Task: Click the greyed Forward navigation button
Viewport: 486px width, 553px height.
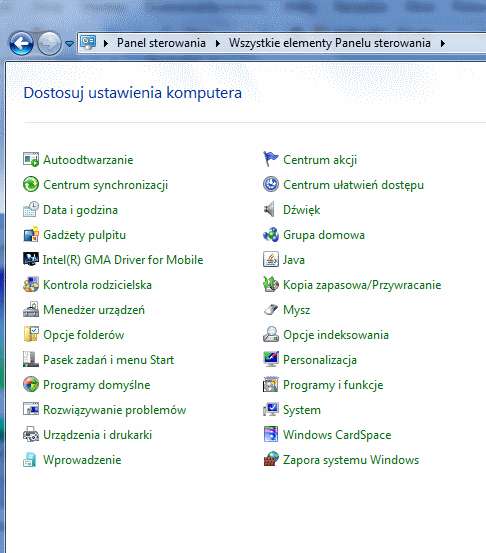Action: click(49, 43)
